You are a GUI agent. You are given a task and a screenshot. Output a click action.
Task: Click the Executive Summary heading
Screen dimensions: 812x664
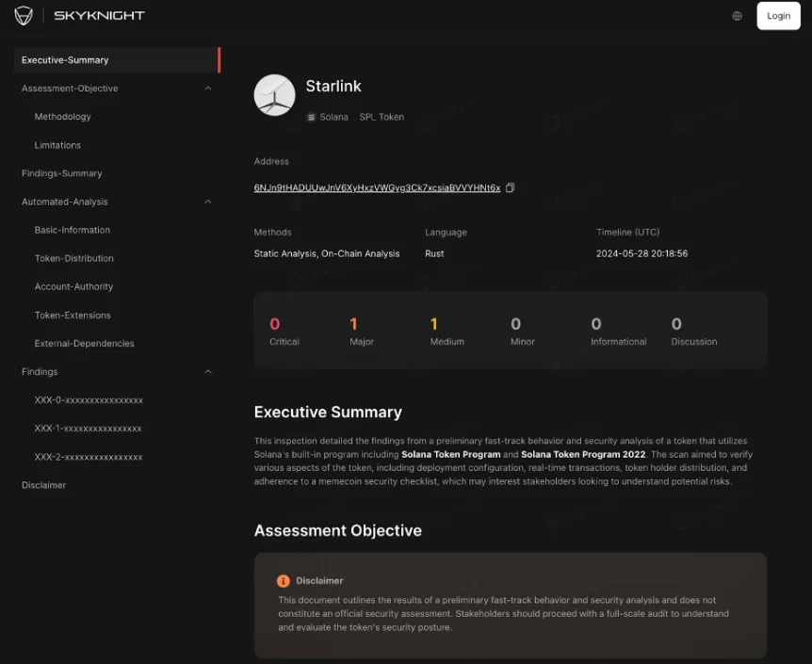[x=328, y=412]
